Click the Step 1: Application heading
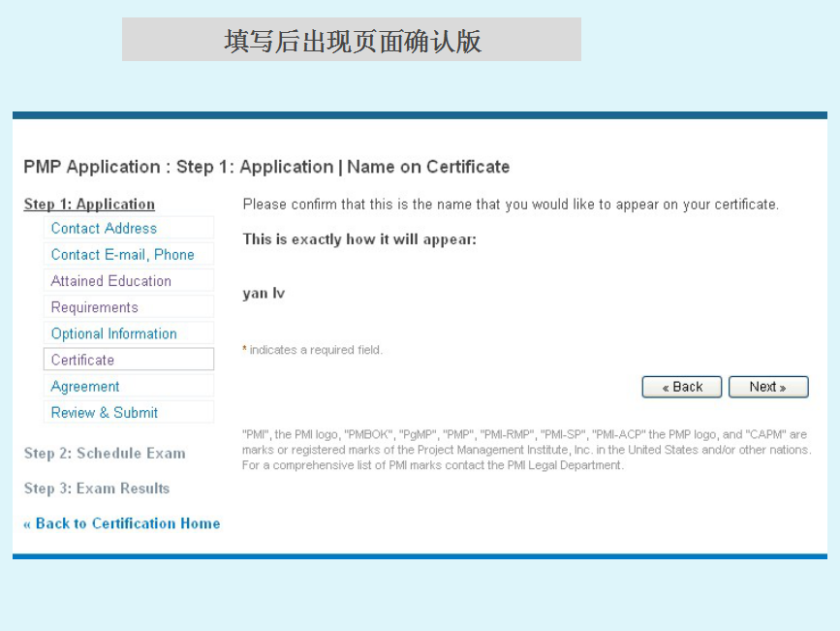The image size is (840, 631). coord(89,204)
